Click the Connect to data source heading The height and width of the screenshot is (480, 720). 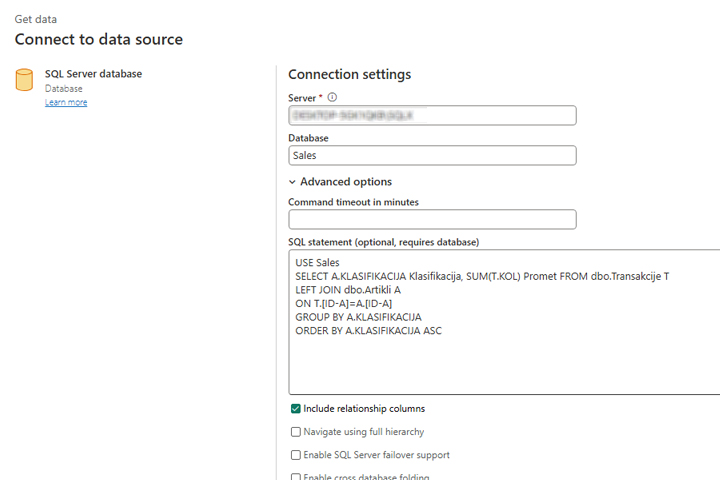point(98,40)
